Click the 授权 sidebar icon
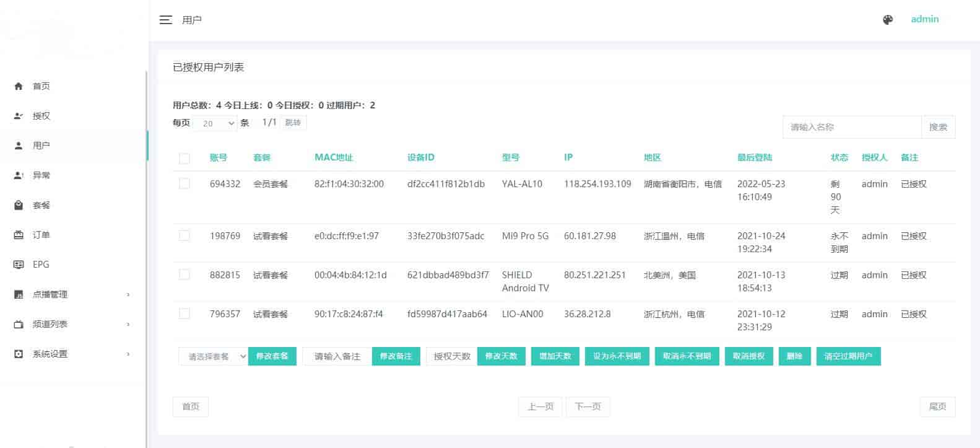 [19, 116]
